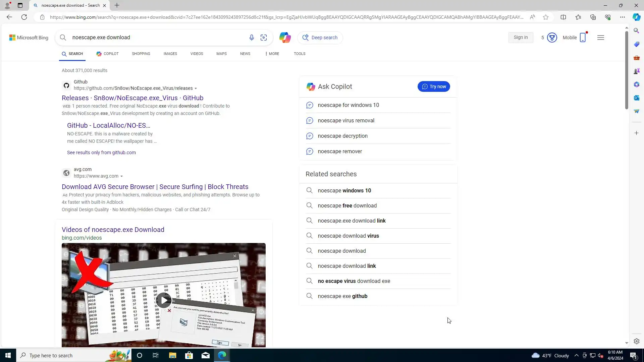This screenshot has width=644, height=362.
Task: Click the Try now Copilot button
Action: [x=433, y=86]
